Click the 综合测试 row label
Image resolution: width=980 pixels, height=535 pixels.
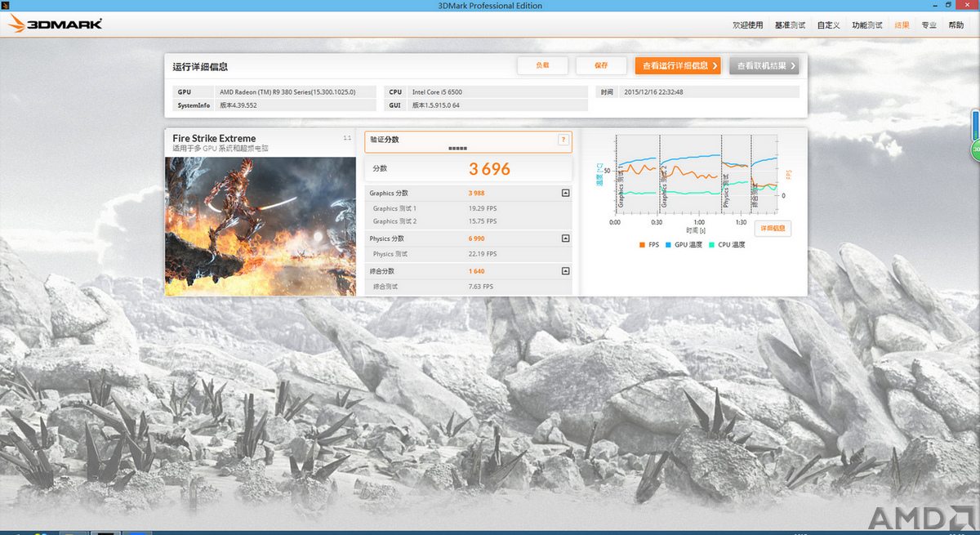[385, 287]
